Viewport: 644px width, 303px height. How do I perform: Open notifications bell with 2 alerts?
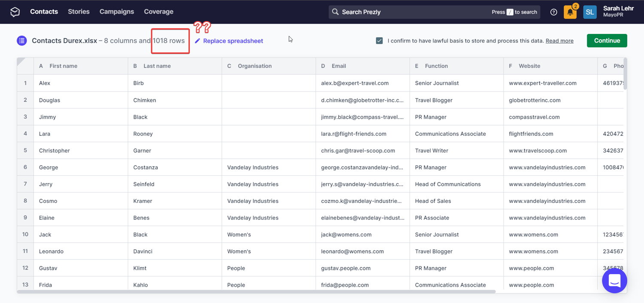[x=570, y=12]
